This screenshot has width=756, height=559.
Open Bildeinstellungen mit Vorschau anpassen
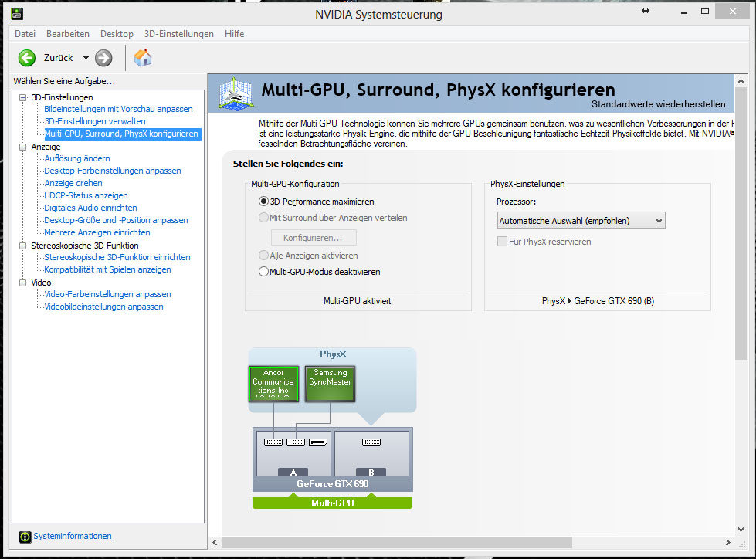tap(118, 109)
